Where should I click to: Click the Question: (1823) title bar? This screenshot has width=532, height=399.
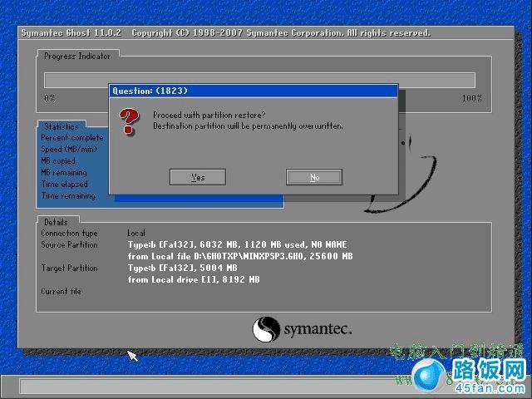click(254, 91)
